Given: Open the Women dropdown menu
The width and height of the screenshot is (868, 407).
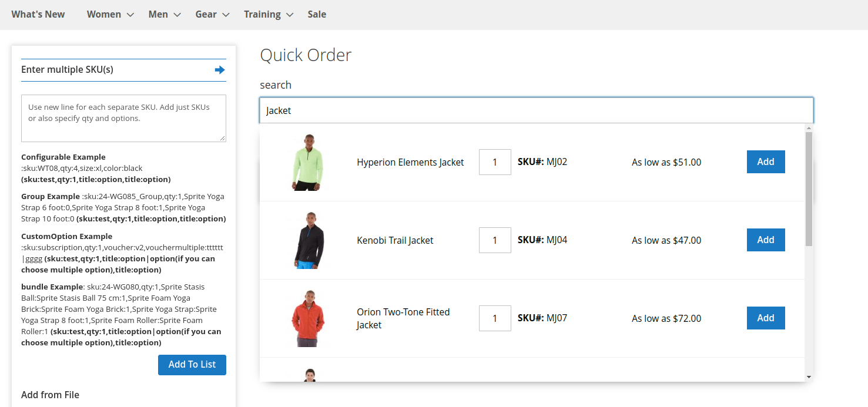Looking at the screenshot, I should click(110, 15).
